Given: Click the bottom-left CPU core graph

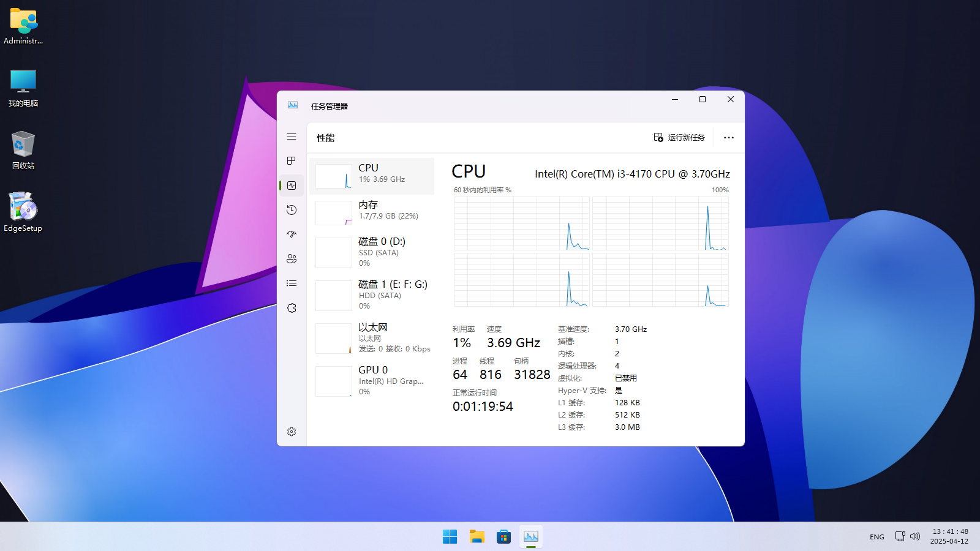Looking at the screenshot, I should tap(522, 280).
